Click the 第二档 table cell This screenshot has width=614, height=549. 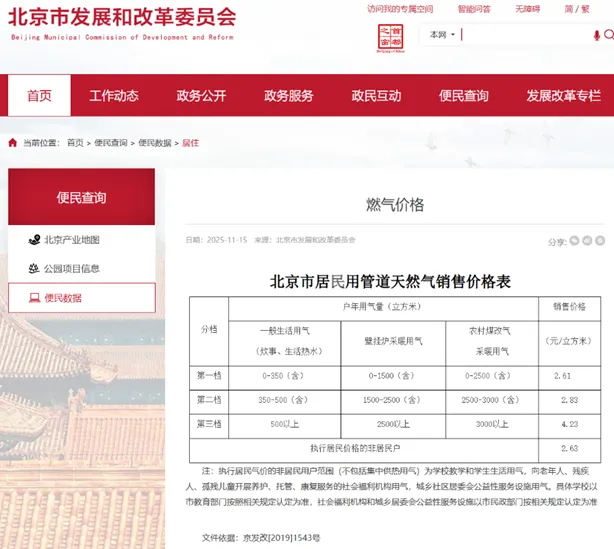click(x=209, y=400)
